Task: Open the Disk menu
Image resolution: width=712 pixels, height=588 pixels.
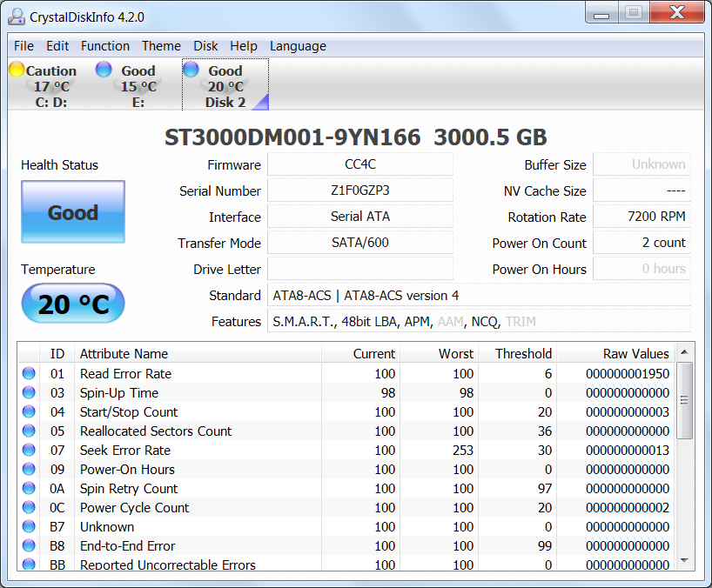Action: [x=205, y=46]
